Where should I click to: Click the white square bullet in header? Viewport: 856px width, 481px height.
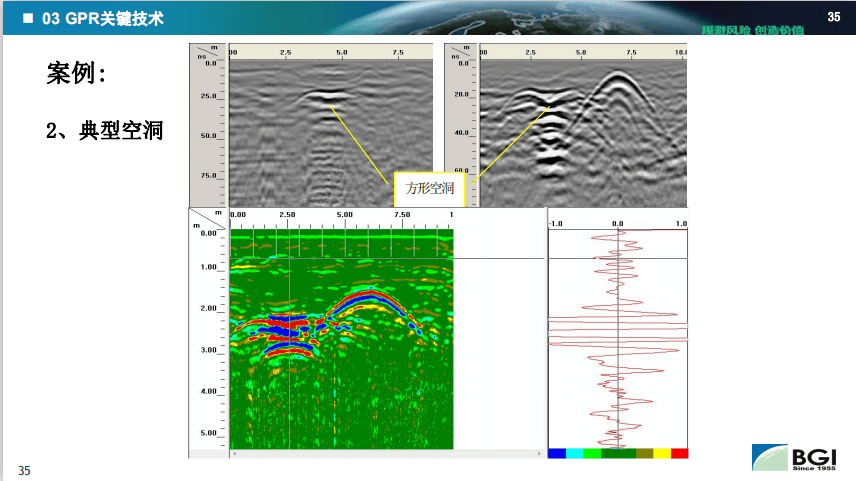(x=28, y=18)
